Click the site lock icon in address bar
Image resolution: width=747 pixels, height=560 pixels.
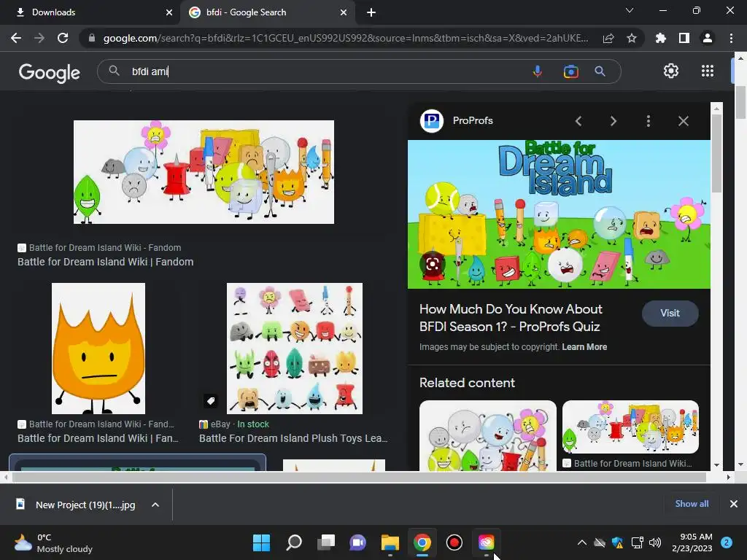point(92,38)
